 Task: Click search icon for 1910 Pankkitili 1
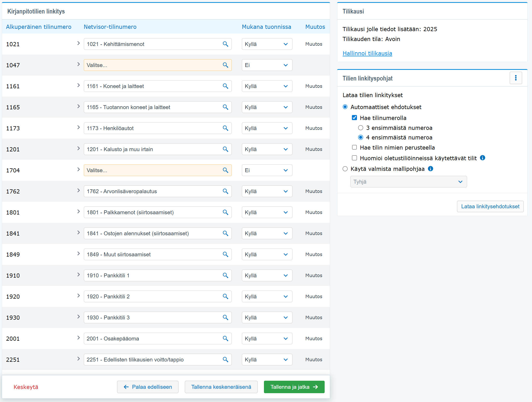pos(225,276)
